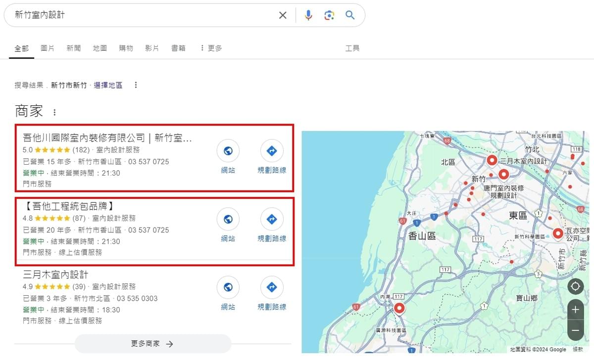This screenshot has width=594, height=364.
Task: Open website icon for 三月木室內設計
Action: (x=228, y=287)
